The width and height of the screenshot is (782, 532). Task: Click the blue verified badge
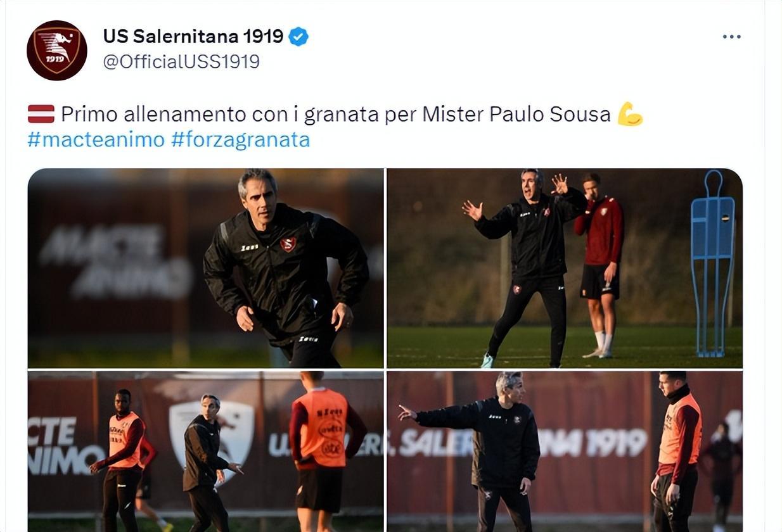[298, 37]
